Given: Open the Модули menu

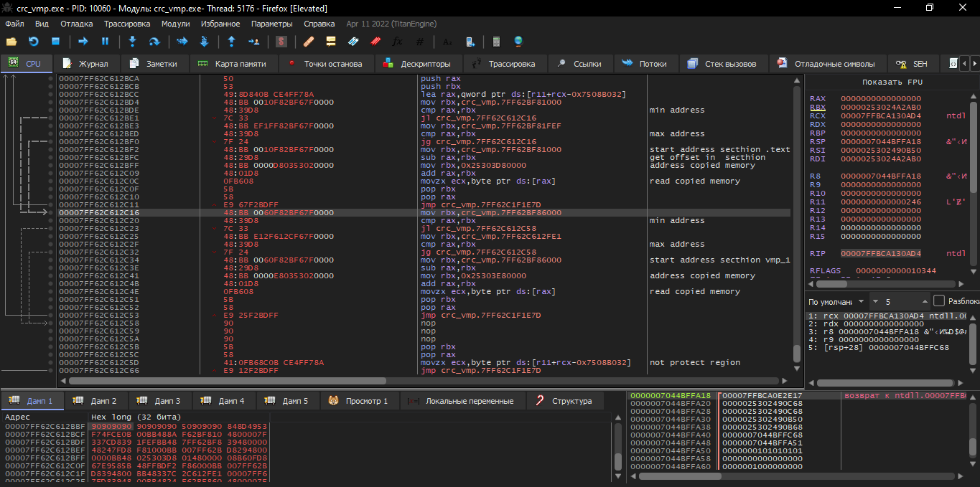Looking at the screenshot, I should 176,24.
